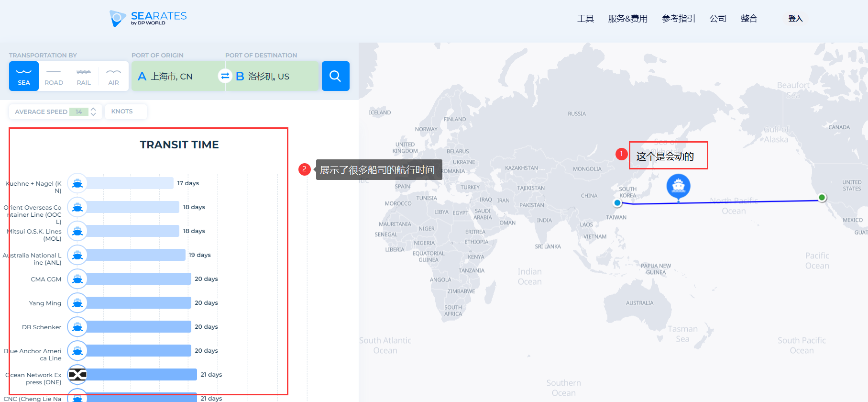Screen dimensions: 868x402
Task: Click the green destination point on map
Action: pyautogui.click(x=822, y=197)
